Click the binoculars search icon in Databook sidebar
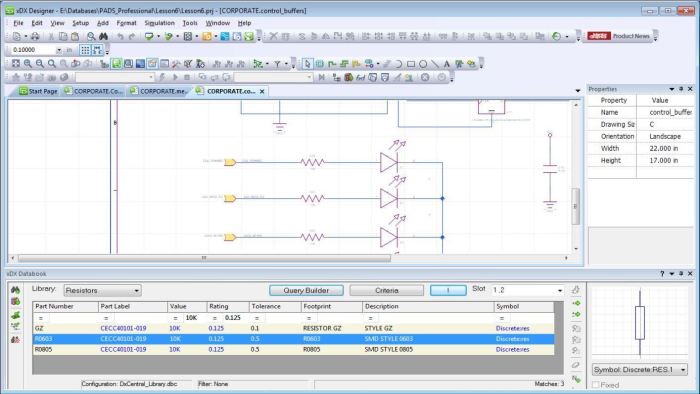The height and width of the screenshot is (394, 700). 15,290
